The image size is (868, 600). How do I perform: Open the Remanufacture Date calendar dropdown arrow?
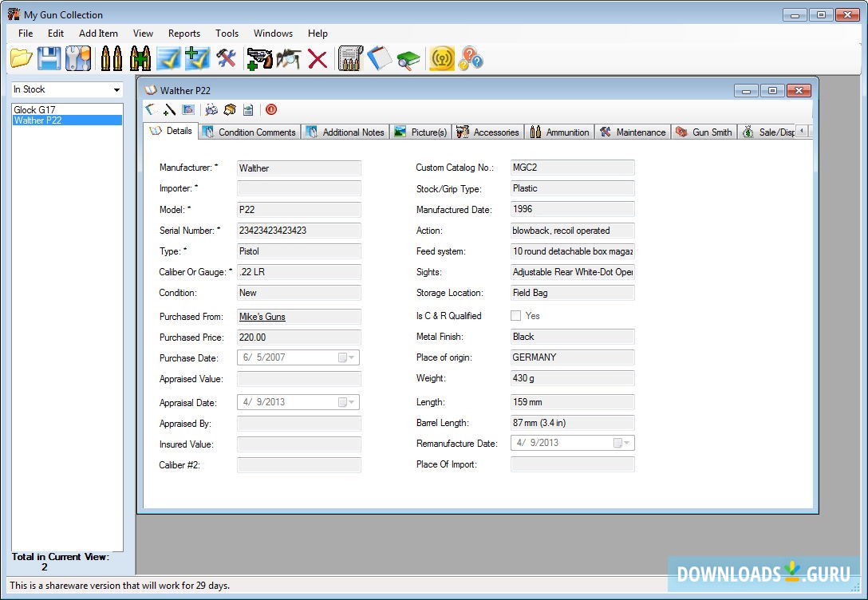(x=626, y=443)
